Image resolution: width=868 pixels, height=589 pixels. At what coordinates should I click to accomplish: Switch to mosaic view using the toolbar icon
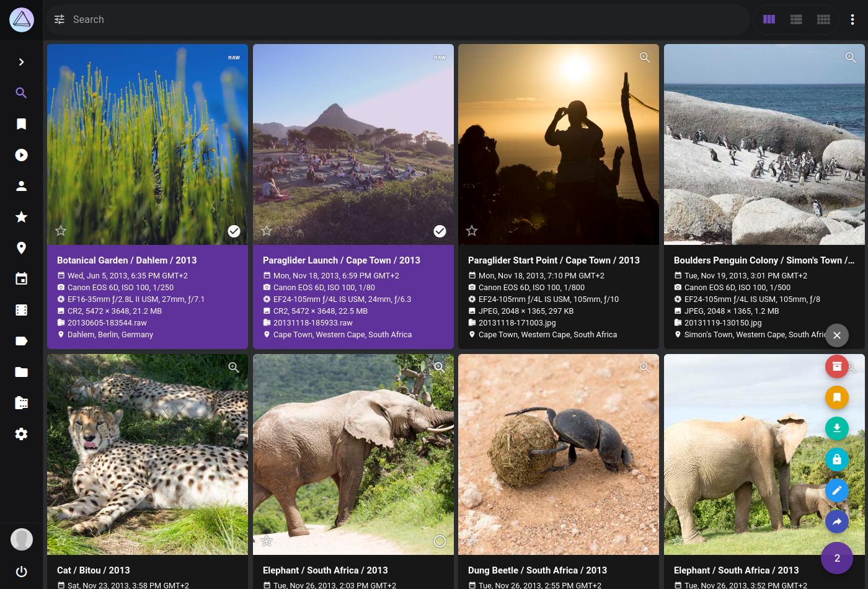[823, 19]
